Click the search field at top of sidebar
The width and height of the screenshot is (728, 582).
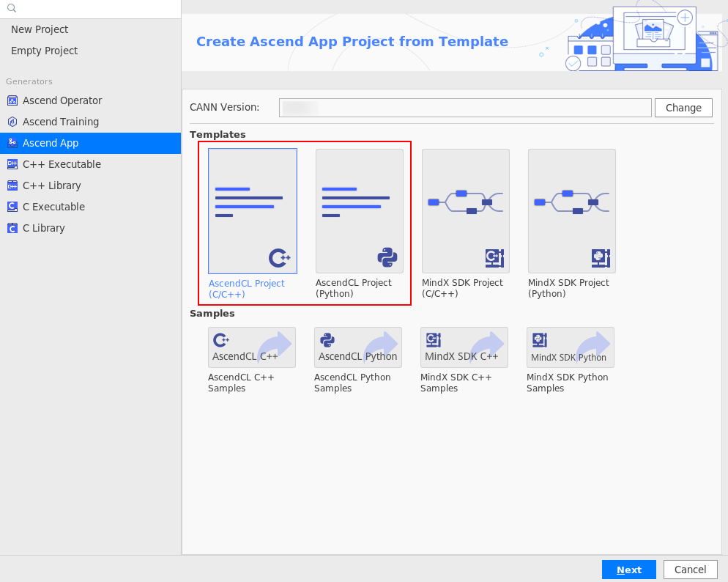click(91, 8)
